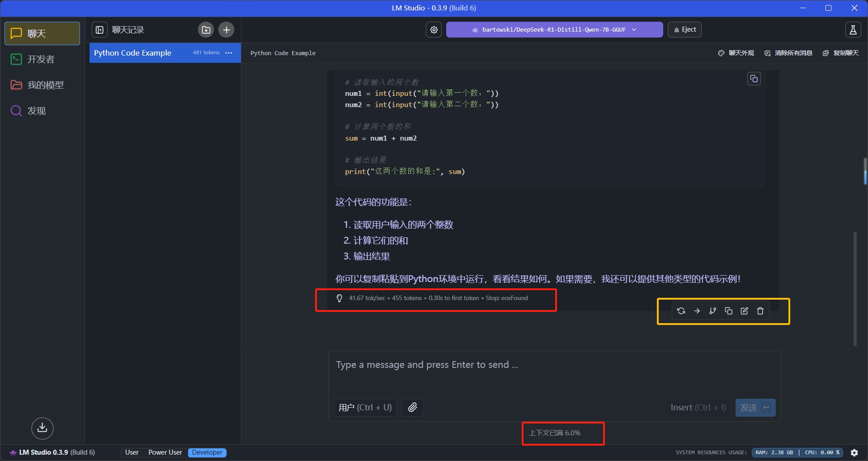The image size is (868, 461).
Task: Eject the loaded model
Action: pyautogui.click(x=684, y=30)
